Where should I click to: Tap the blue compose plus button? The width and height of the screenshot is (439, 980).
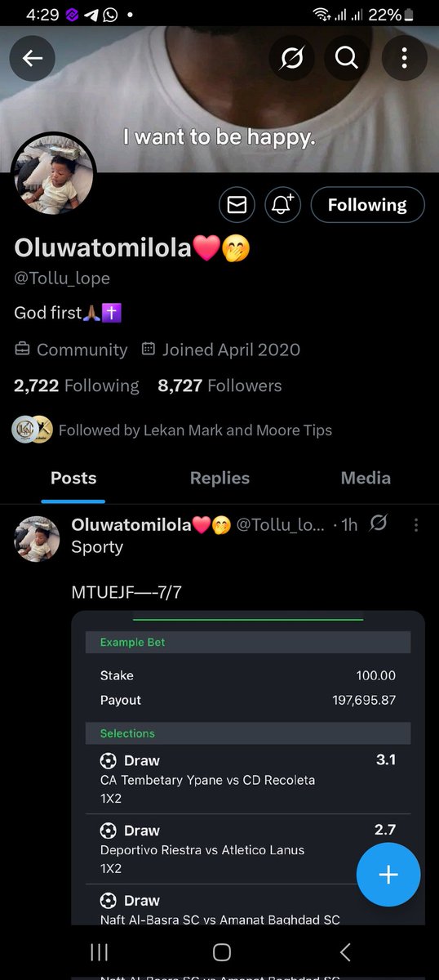(388, 875)
